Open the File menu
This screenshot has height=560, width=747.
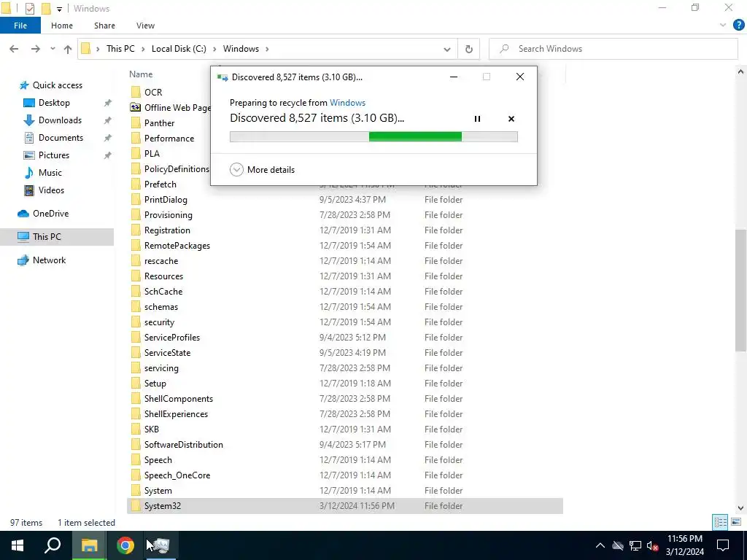click(20, 26)
